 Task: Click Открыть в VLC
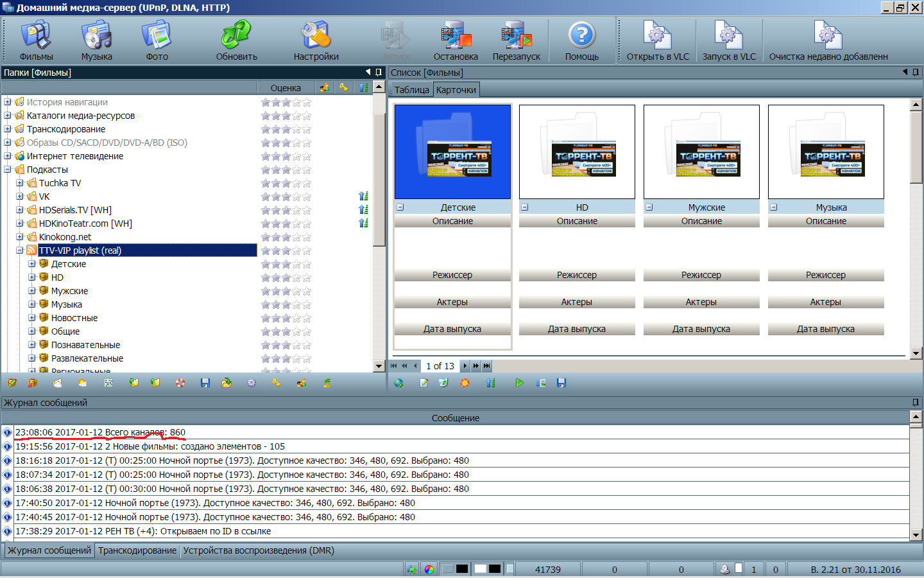(658, 41)
